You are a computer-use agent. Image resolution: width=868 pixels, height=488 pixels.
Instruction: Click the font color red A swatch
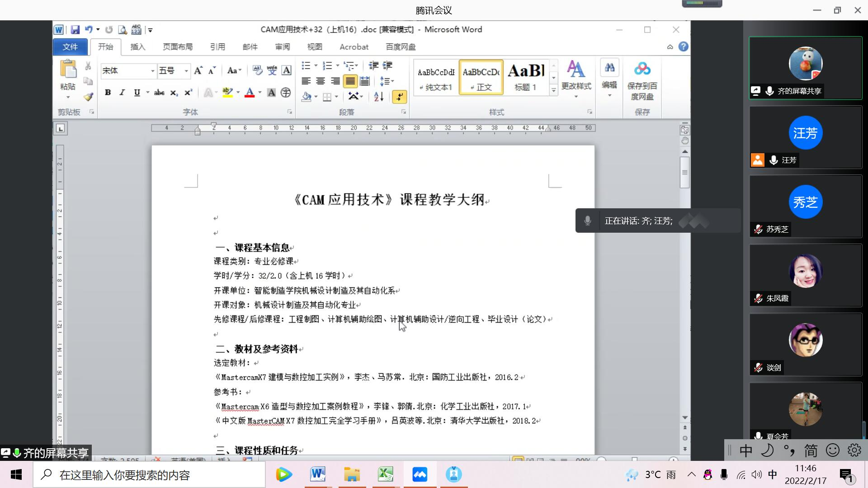[x=250, y=93]
